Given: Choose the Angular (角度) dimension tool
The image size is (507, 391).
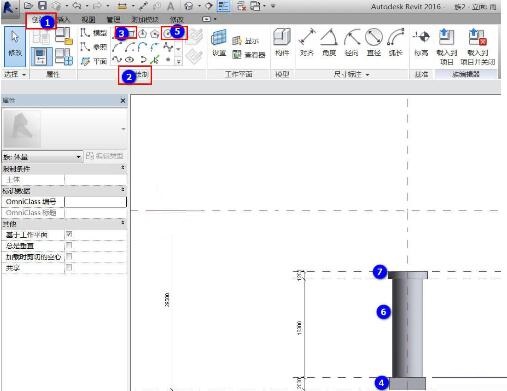Looking at the screenshot, I should coord(329,42).
